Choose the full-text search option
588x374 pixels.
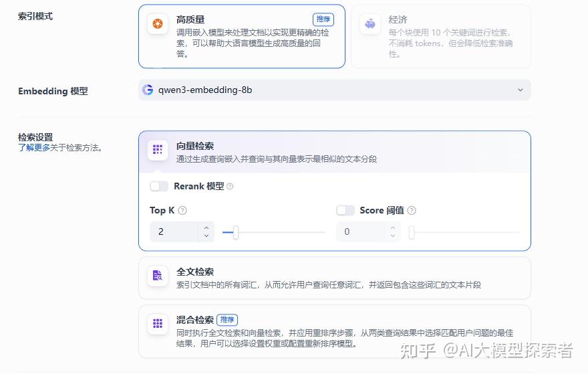click(x=334, y=278)
